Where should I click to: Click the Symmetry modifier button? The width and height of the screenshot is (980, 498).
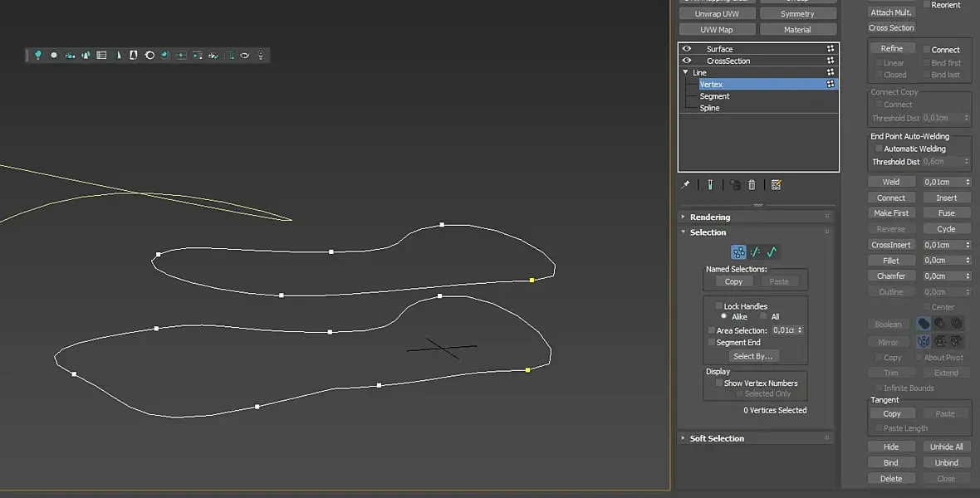797,14
